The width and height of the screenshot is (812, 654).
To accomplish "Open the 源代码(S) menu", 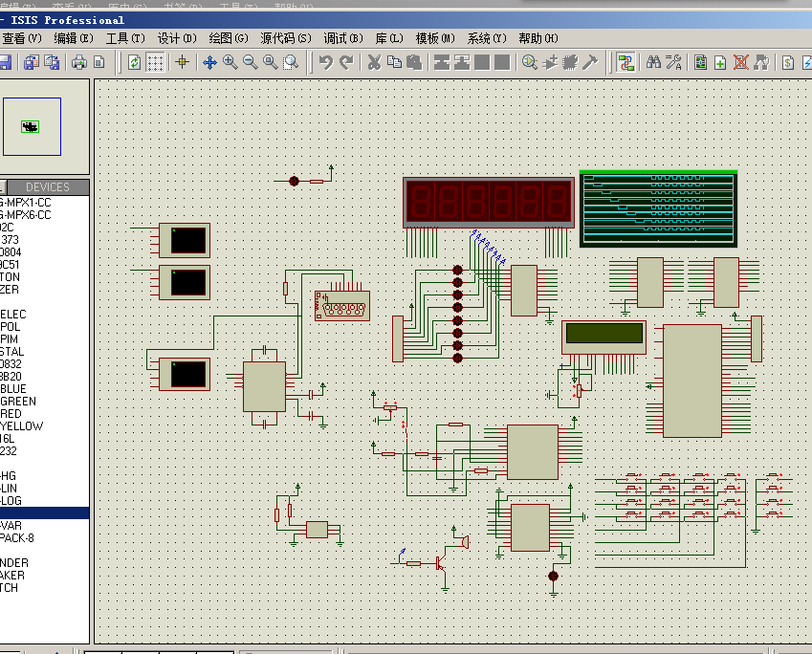I will 286,38.
